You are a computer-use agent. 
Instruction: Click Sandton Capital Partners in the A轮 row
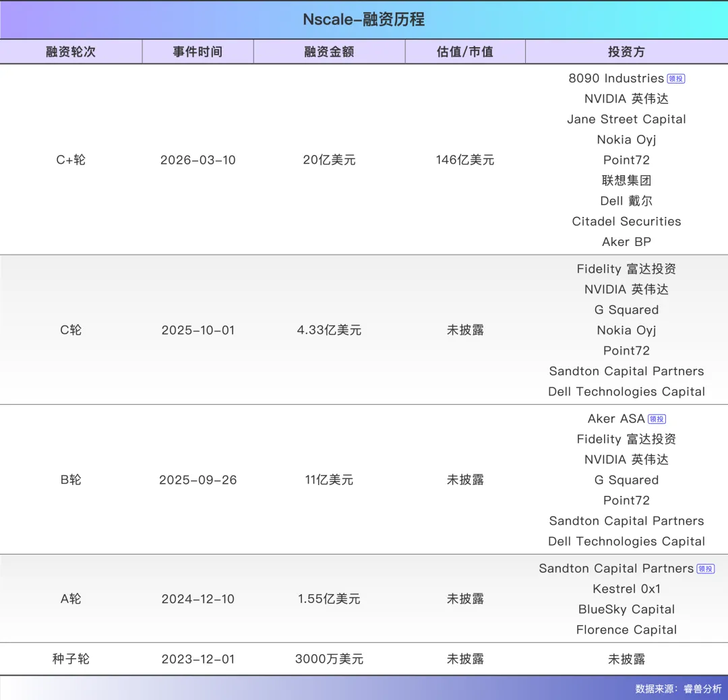click(616, 569)
